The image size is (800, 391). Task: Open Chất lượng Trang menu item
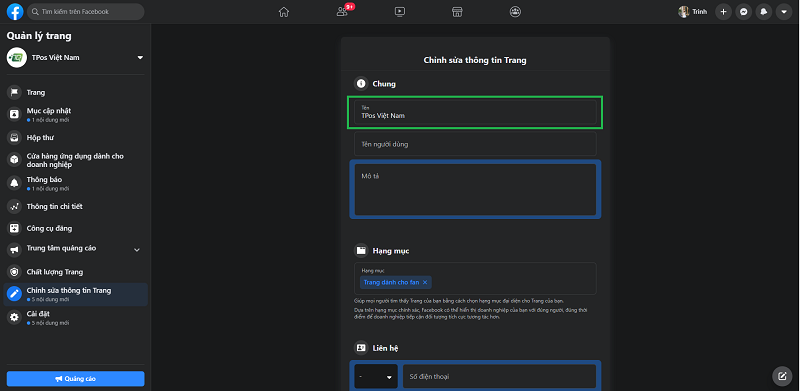(76, 272)
